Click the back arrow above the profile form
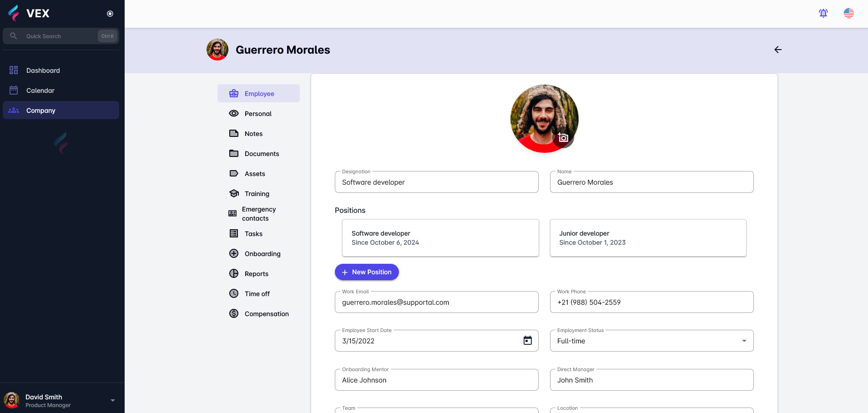This screenshot has width=868, height=413. click(x=777, y=50)
